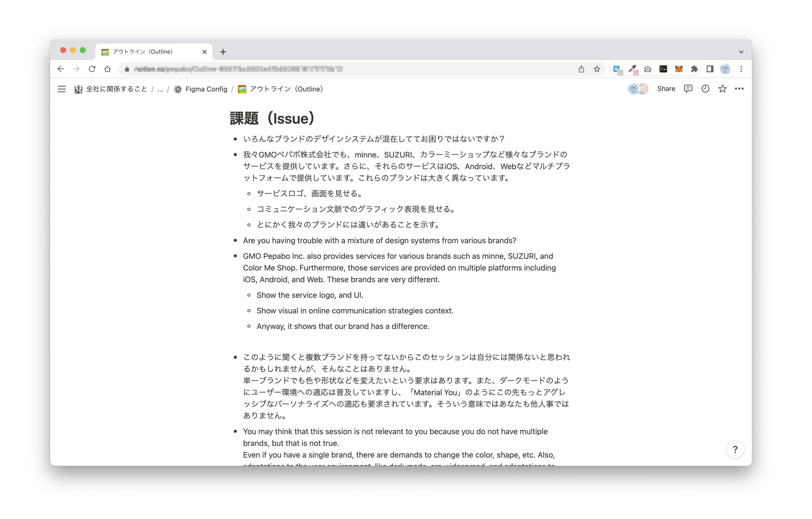Reload the current page
The width and height of the screenshot is (812, 519).
coord(92,69)
